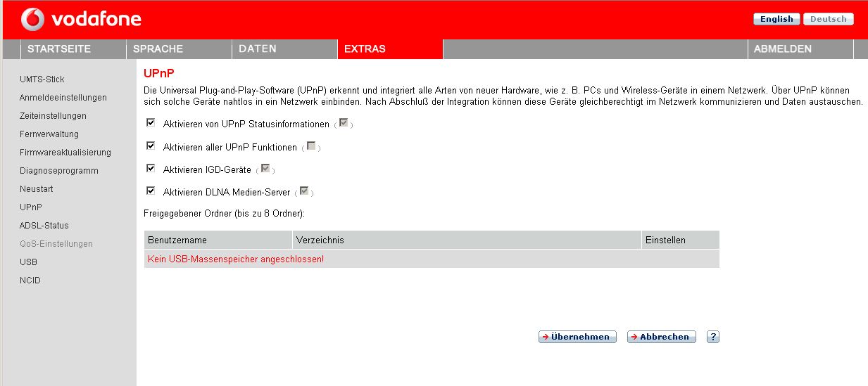The image size is (868, 386).
Task: Click 'Kein USB-Massenspeicher angeschlossen!' message
Action: 236,259
